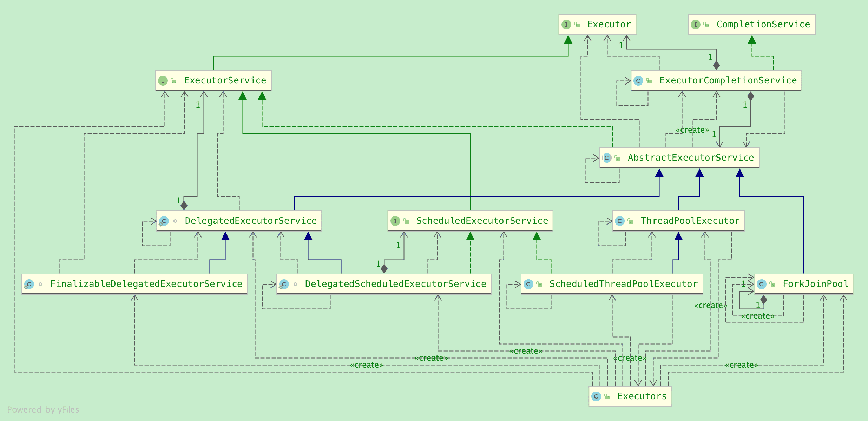868x421 pixels.
Task: Click the ExecutorService interface icon
Action: (x=163, y=81)
